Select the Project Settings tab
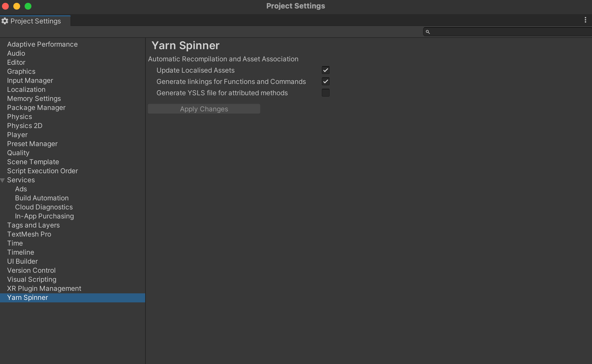The width and height of the screenshot is (592, 364). 35,21
